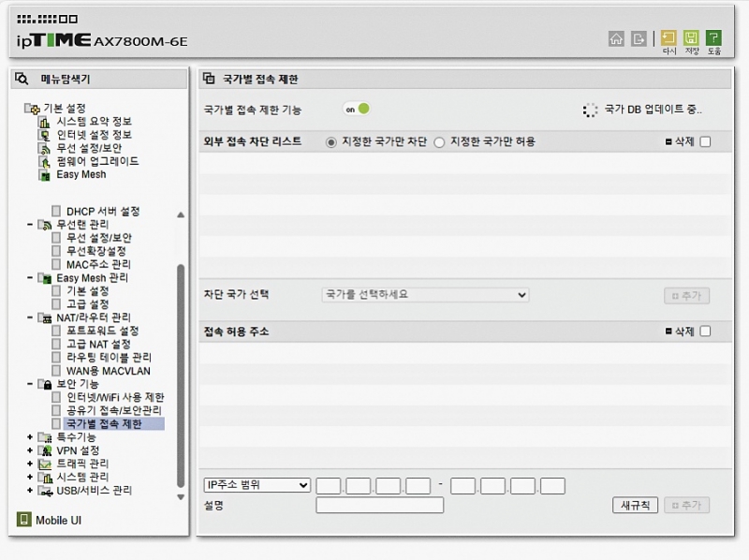
Task: Open 시스템 요약 정보 icon in menu
Action: (x=44, y=122)
